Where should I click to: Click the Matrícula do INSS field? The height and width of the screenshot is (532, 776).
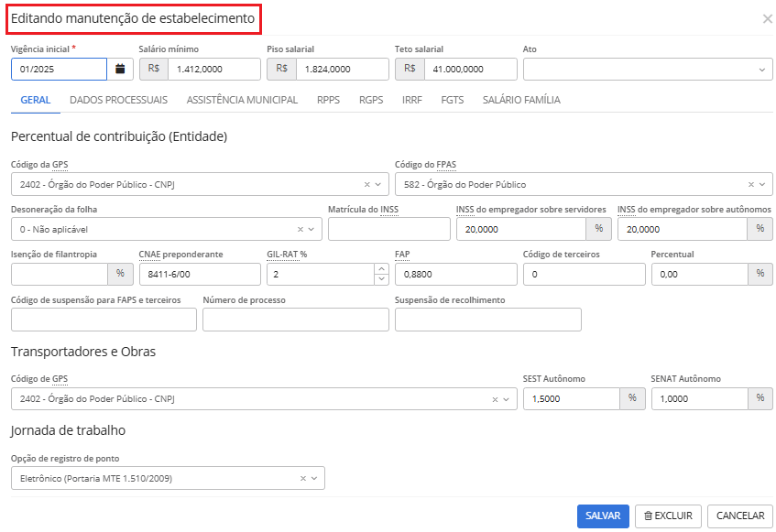pos(389,230)
